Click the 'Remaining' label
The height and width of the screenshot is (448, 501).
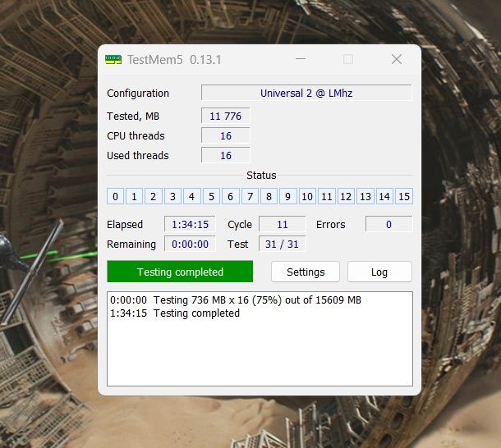tap(131, 245)
